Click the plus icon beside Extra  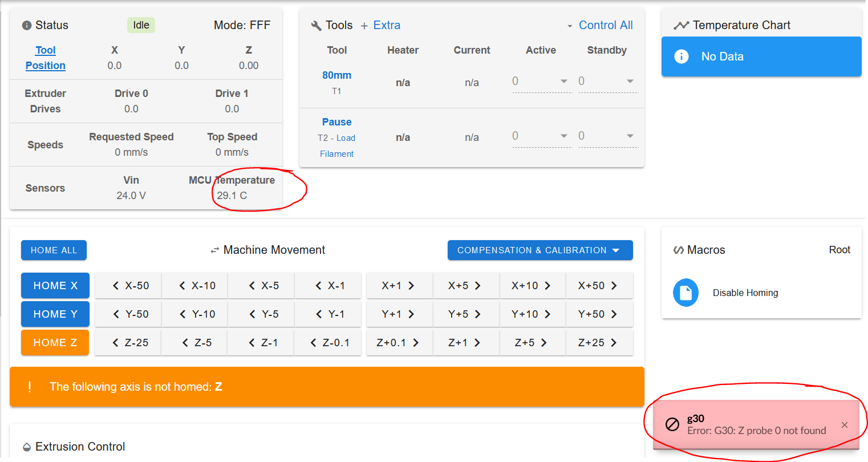click(364, 26)
